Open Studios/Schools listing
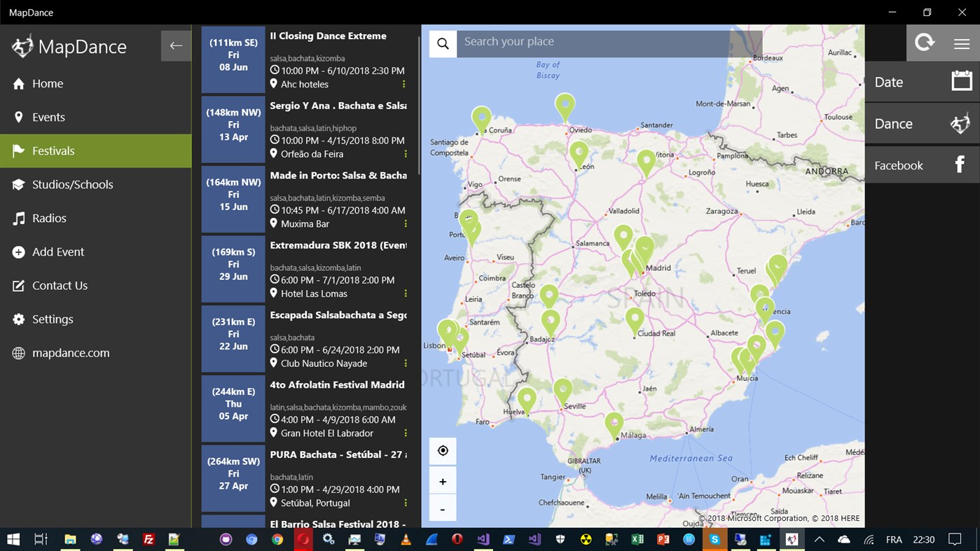Image resolution: width=980 pixels, height=551 pixels. point(95,184)
